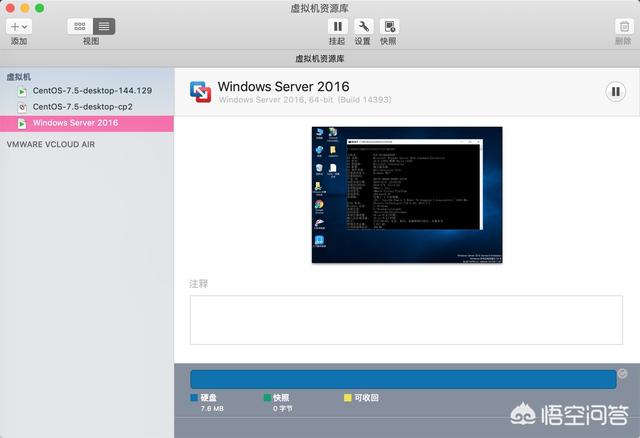Click the blue disk usage bar
Viewport: 640px width, 438px height.
(x=403, y=379)
